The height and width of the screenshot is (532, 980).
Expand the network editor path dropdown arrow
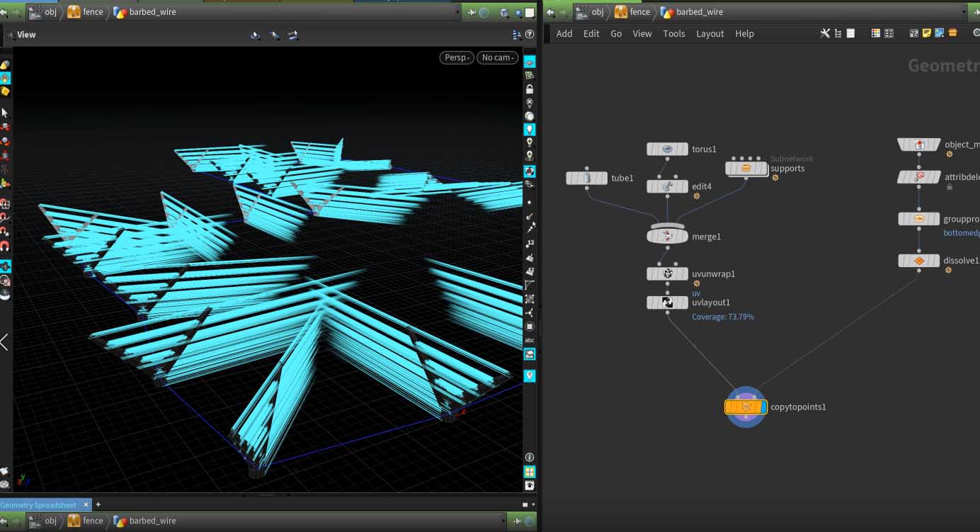click(964, 12)
